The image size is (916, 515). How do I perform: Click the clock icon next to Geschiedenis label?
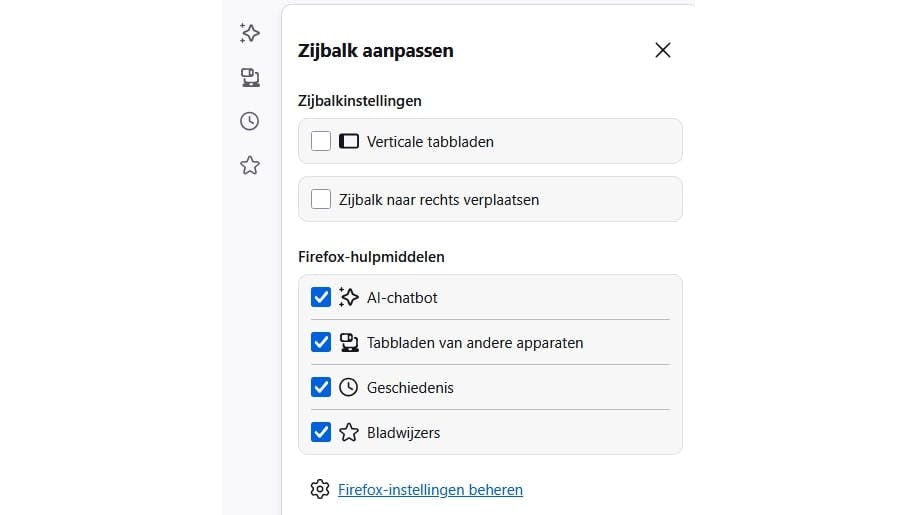(x=349, y=387)
